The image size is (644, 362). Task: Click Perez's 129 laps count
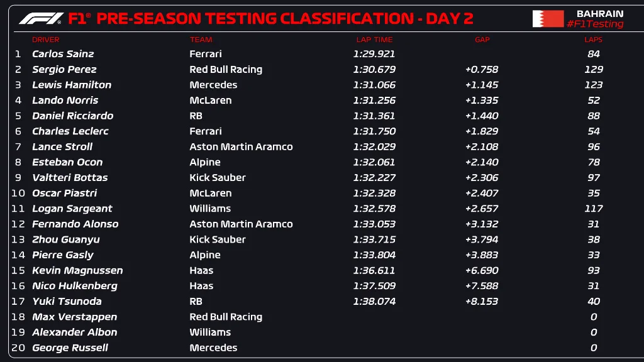tap(593, 69)
